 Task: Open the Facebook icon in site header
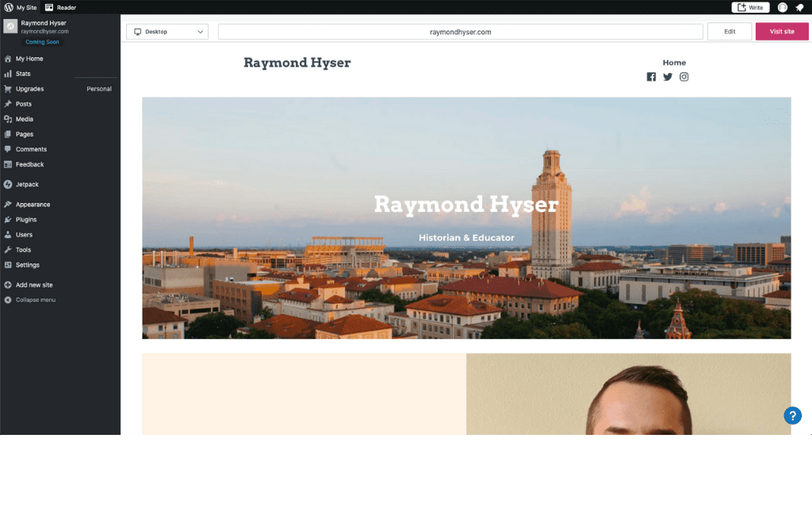tap(651, 77)
